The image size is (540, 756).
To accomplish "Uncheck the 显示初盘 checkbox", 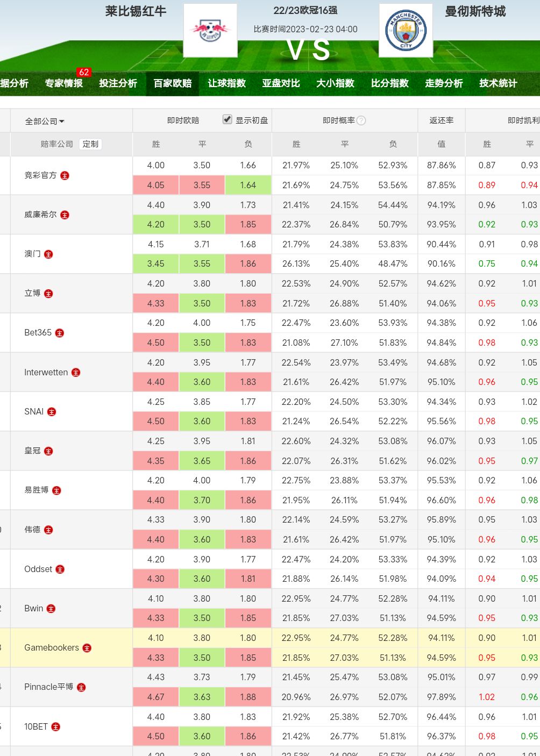I will [x=228, y=120].
